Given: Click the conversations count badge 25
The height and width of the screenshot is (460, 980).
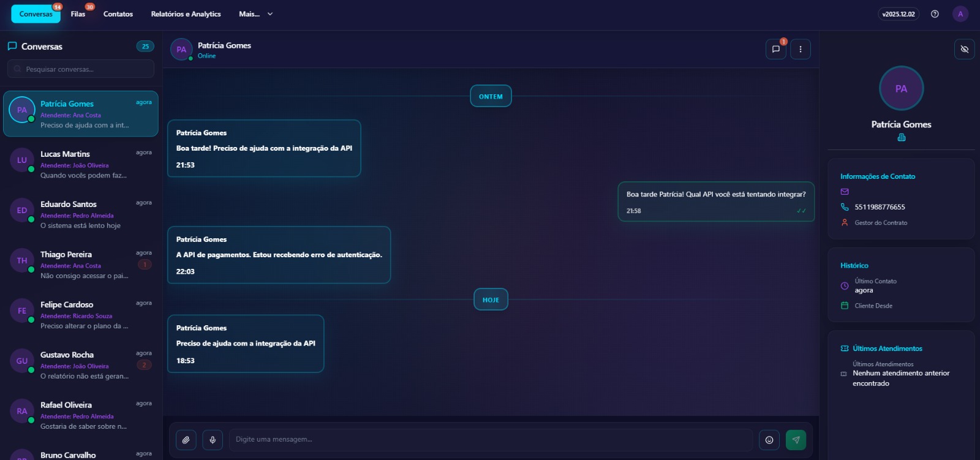Looking at the screenshot, I should pos(145,46).
